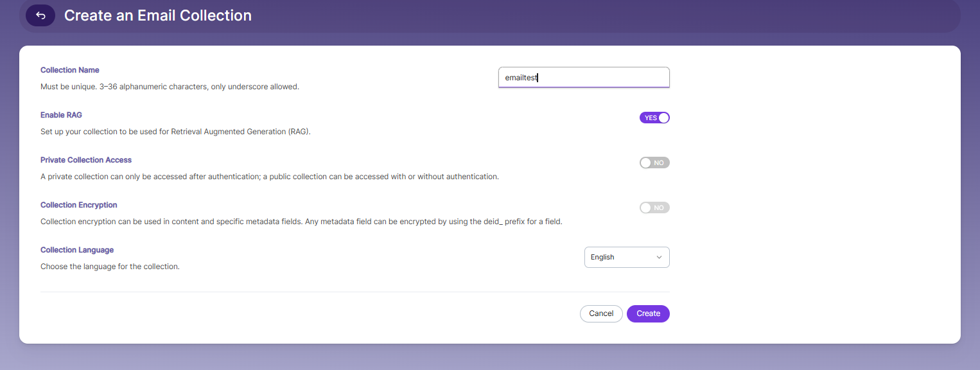Go back using the return arrow icon
The image size is (980, 370).
click(40, 15)
